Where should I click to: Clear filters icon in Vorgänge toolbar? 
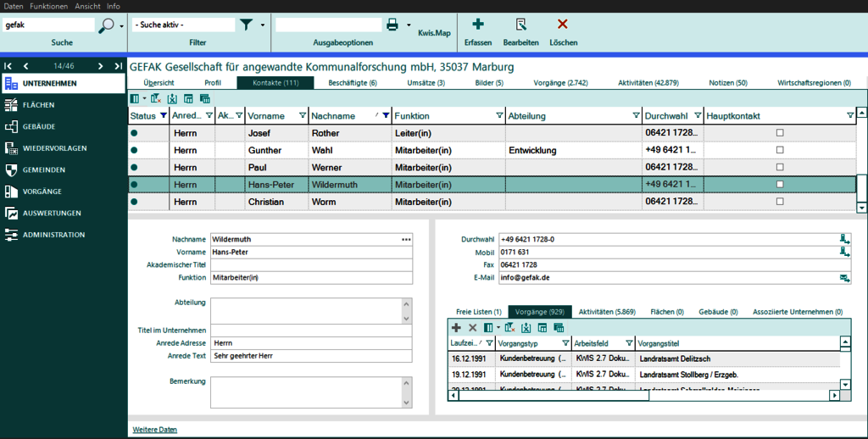pos(509,328)
